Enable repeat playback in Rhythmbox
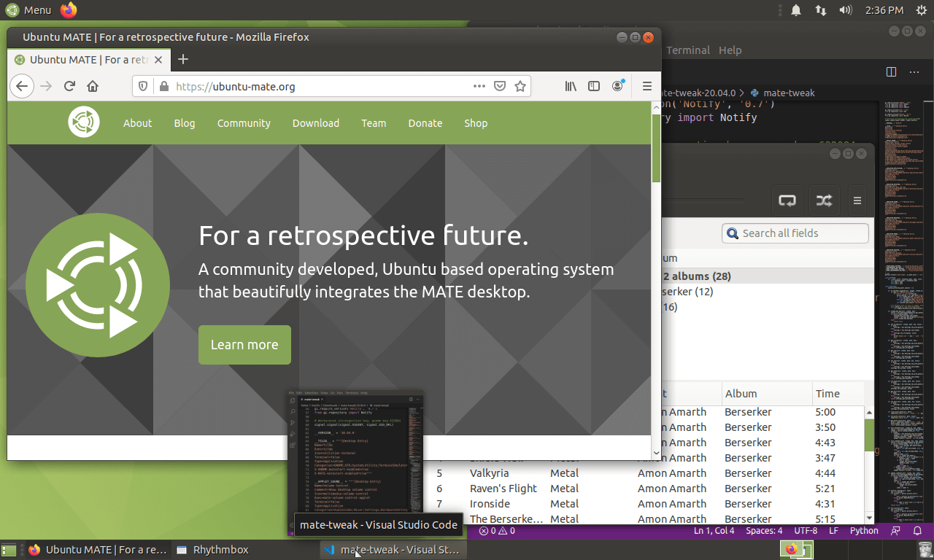 tap(787, 200)
